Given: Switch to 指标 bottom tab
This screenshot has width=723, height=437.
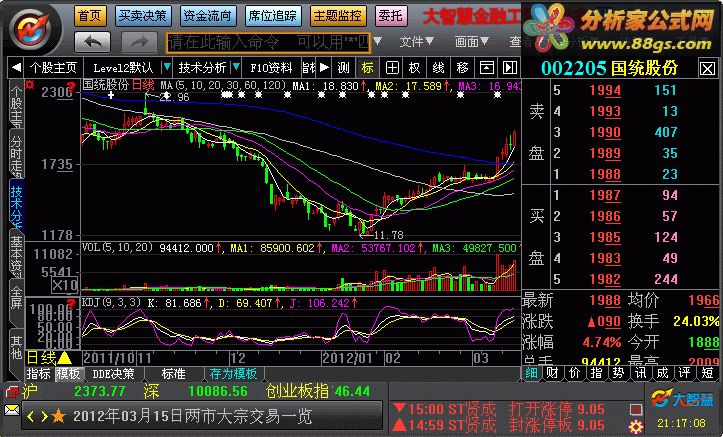Looking at the screenshot, I should pos(39,374).
